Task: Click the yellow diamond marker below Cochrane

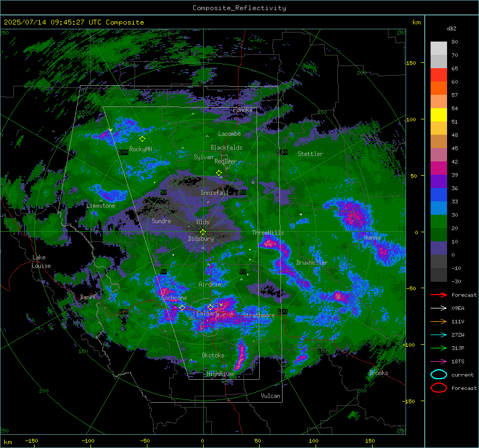Action: pos(183,308)
